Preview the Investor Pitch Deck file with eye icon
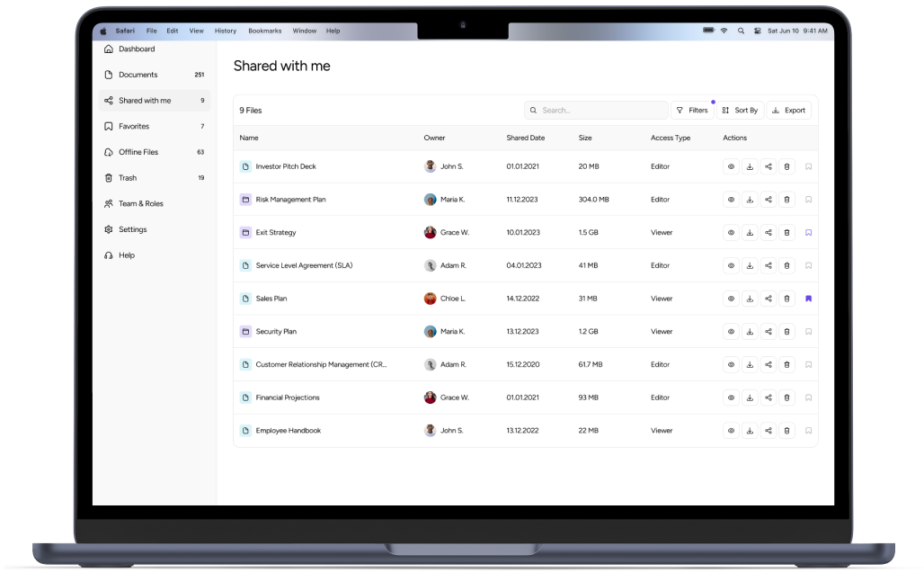The height and width of the screenshot is (572, 924). (731, 167)
